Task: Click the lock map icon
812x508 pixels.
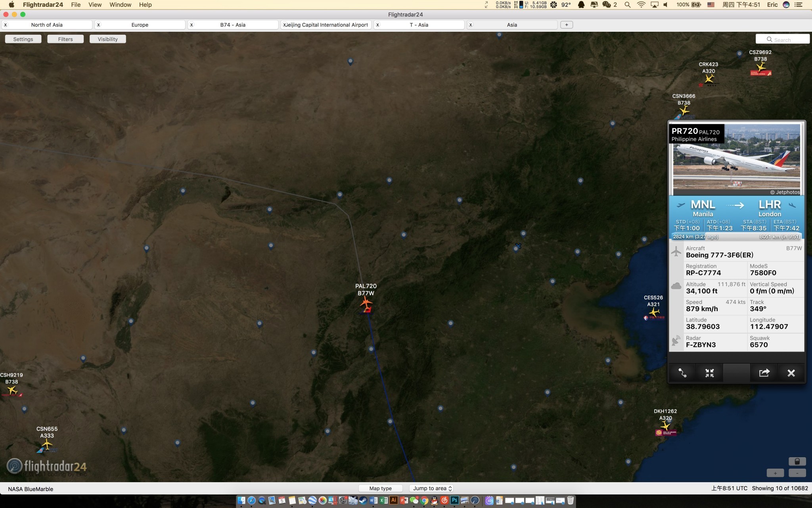Action: click(797, 461)
